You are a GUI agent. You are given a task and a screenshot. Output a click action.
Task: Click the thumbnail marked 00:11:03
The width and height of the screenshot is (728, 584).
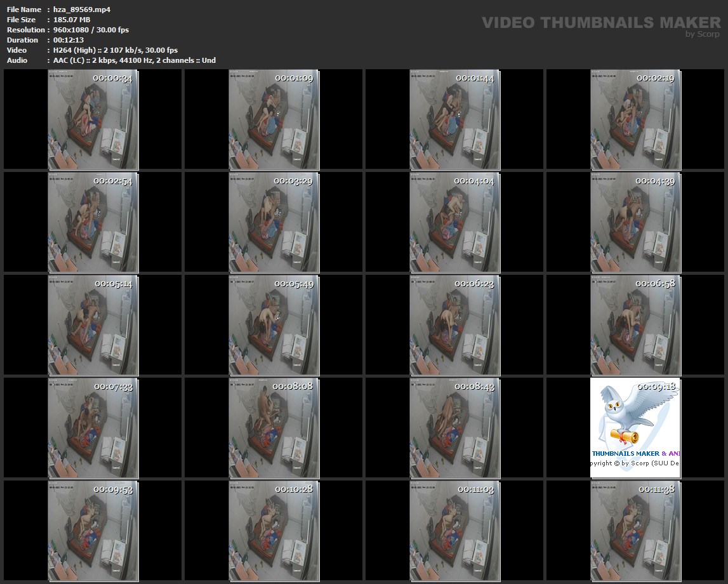pos(454,531)
